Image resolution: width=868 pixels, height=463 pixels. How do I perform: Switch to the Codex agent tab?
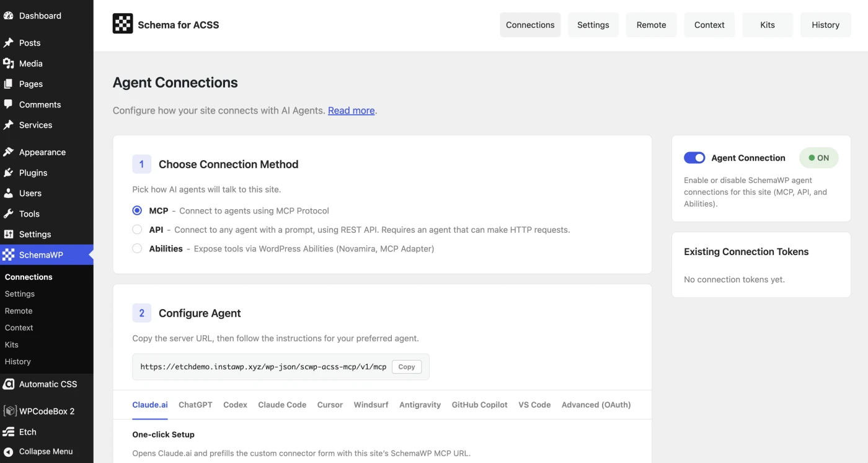click(236, 405)
